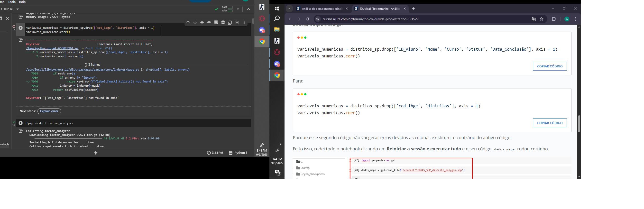This screenshot has height=209, width=644.
Task: Open the Python 3 runtime indicator
Action: pyautogui.click(x=238, y=153)
